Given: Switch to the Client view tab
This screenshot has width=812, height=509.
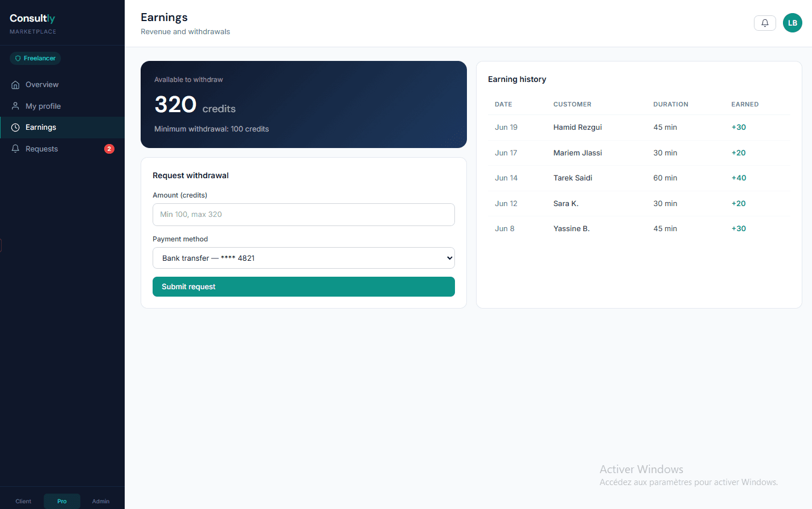Looking at the screenshot, I should pyautogui.click(x=23, y=501).
